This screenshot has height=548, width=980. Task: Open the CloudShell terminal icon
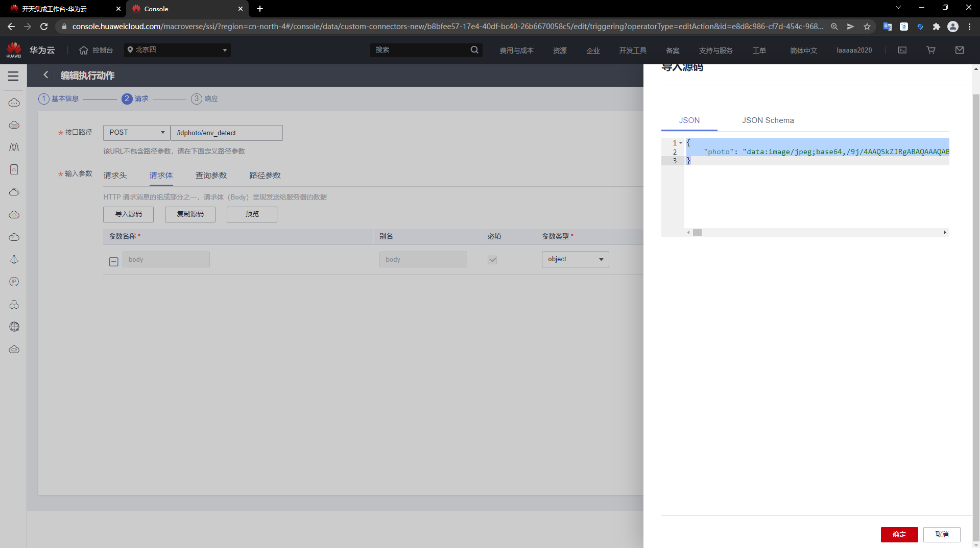(902, 50)
